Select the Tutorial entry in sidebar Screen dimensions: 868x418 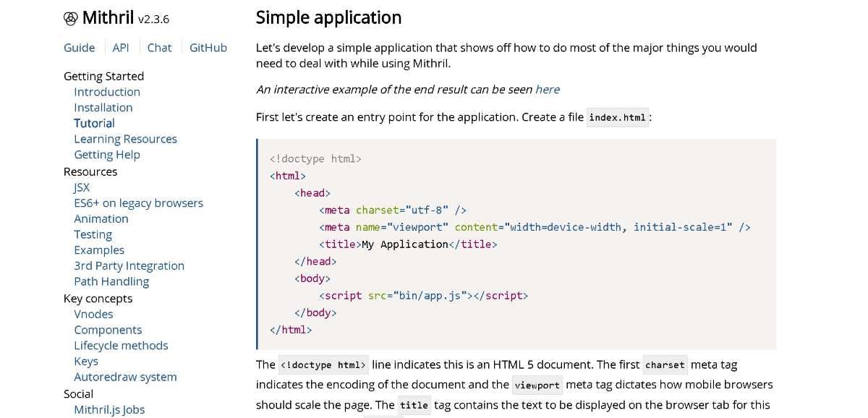[94, 123]
